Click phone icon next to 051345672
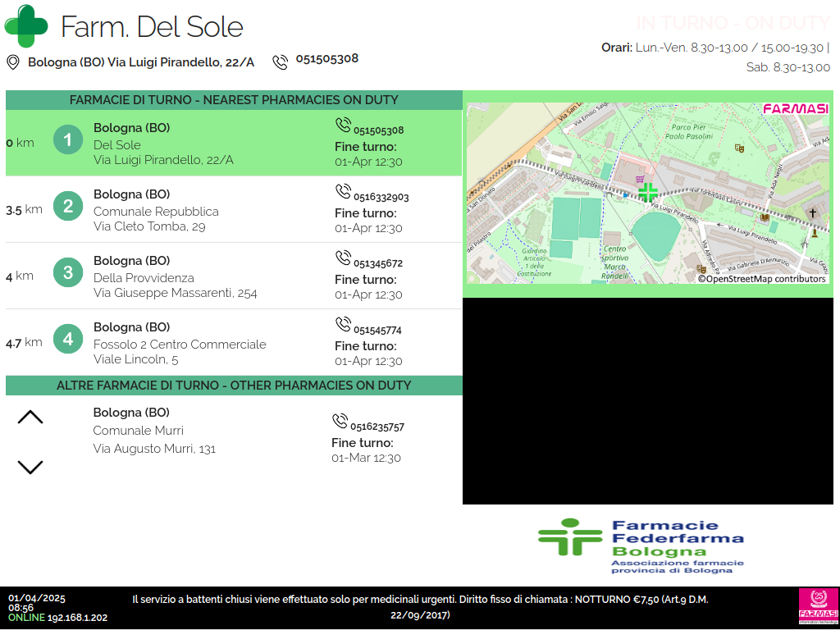The height and width of the screenshot is (630, 840). [x=343, y=258]
